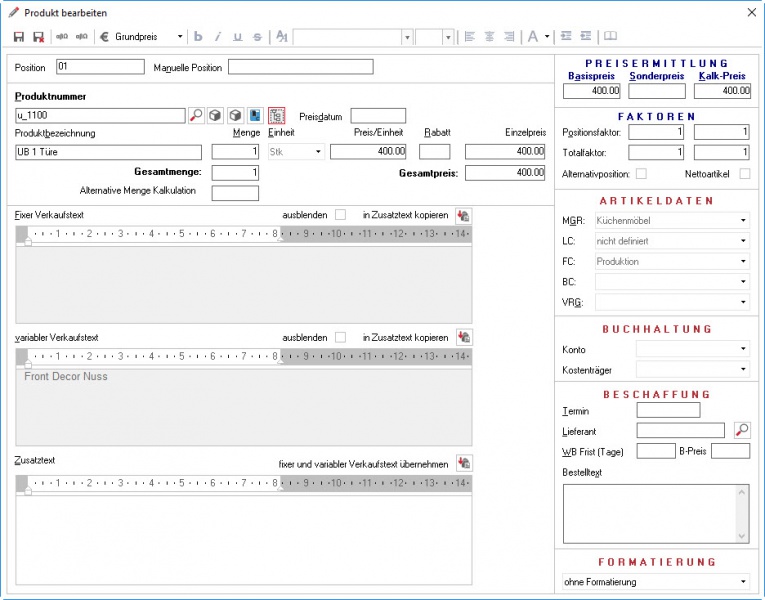Toggle ausblenden checkbox for Fixer Verkaufstext
Viewport: 765px width, 600px height.
click(341, 215)
